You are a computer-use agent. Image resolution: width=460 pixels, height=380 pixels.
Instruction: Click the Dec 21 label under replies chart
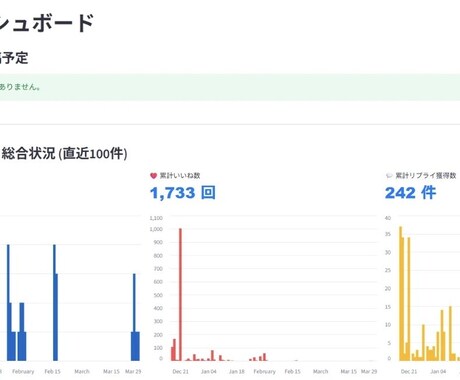(x=409, y=371)
